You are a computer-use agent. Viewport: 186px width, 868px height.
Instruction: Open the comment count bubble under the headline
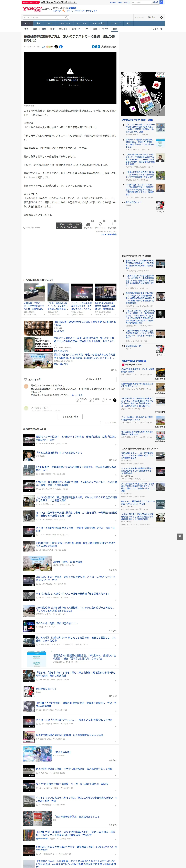[x=44, y=47]
